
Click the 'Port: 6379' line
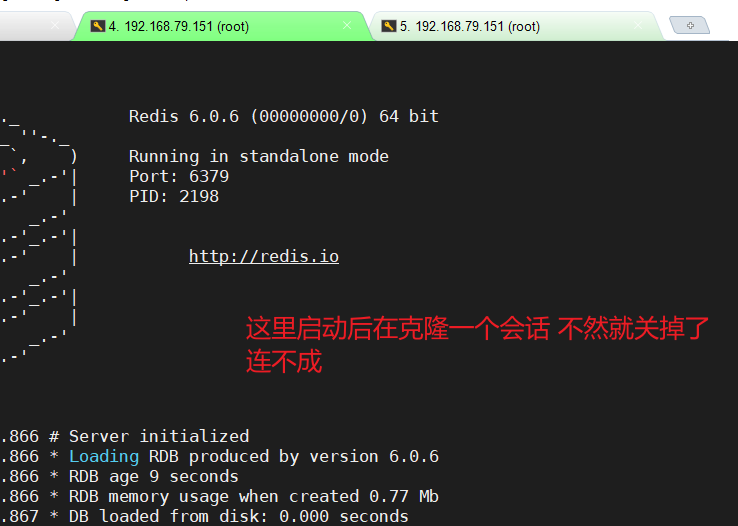coord(179,176)
